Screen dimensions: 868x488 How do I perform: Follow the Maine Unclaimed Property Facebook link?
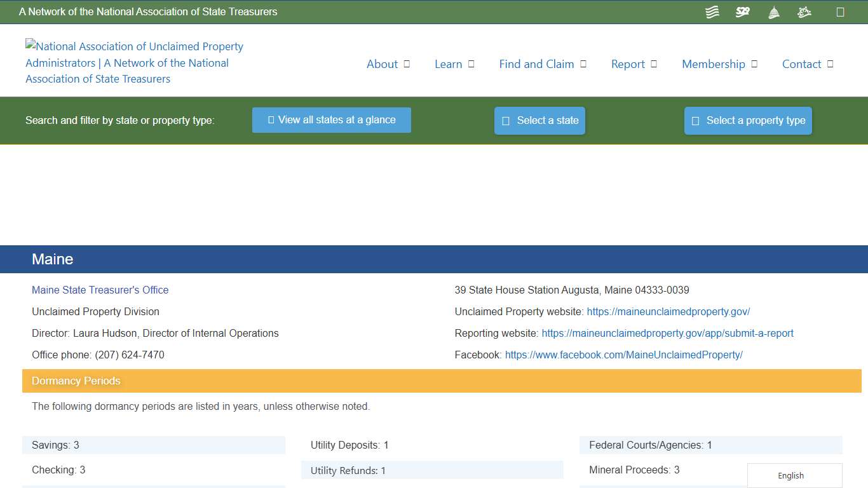click(624, 355)
